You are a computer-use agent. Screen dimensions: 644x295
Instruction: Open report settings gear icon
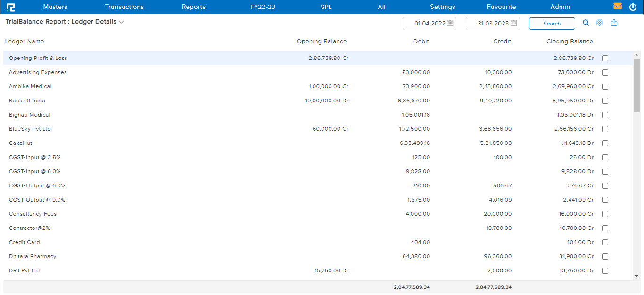click(x=600, y=23)
